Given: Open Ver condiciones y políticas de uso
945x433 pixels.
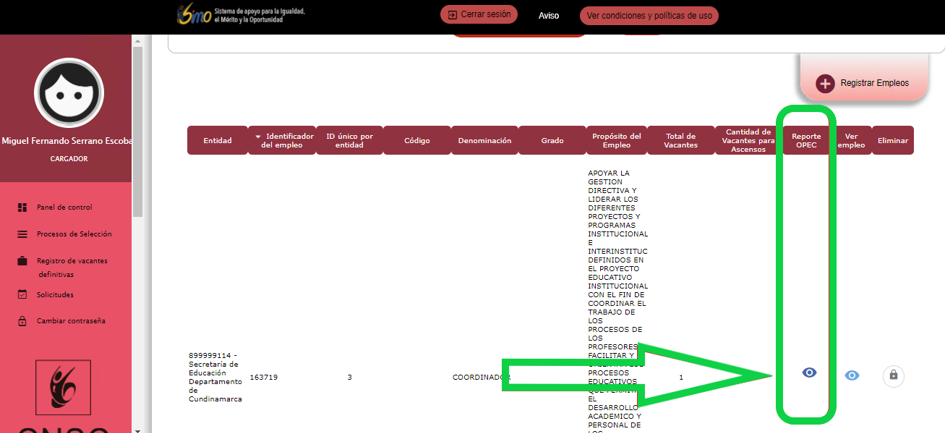Looking at the screenshot, I should click(x=651, y=16).
